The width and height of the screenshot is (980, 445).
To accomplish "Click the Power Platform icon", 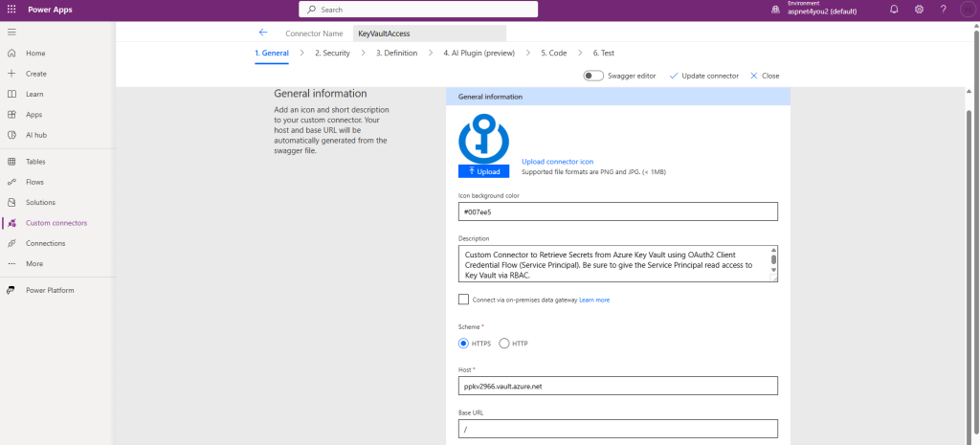I will tap(11, 291).
